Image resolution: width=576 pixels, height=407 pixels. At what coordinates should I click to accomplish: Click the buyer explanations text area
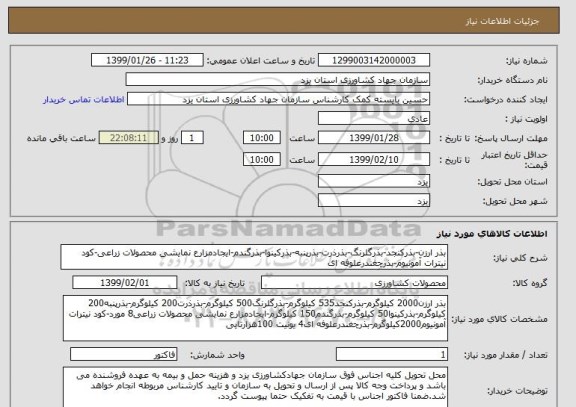tap(255, 387)
